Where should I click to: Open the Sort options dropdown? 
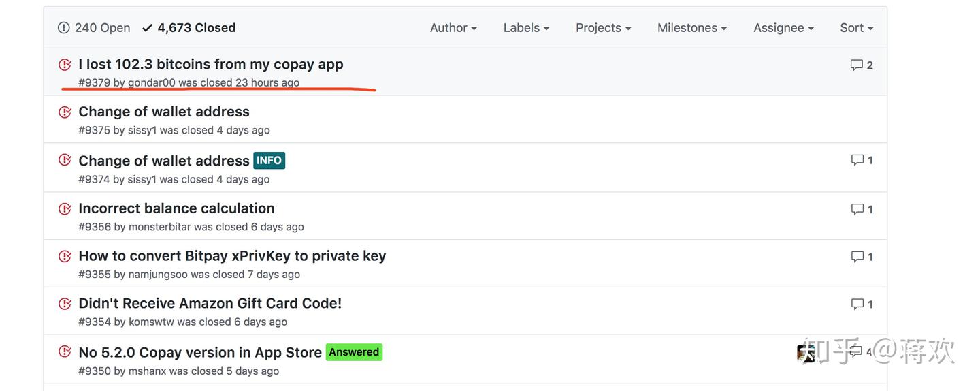[x=856, y=28]
